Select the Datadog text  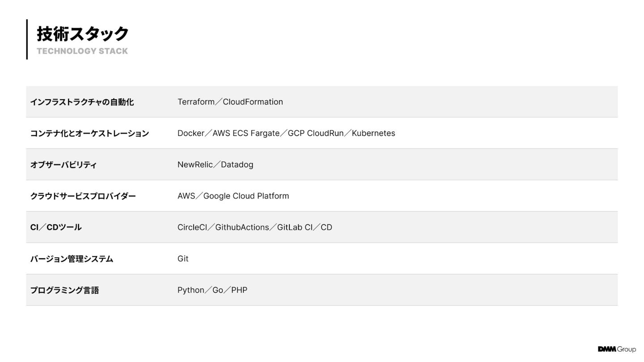point(237,164)
